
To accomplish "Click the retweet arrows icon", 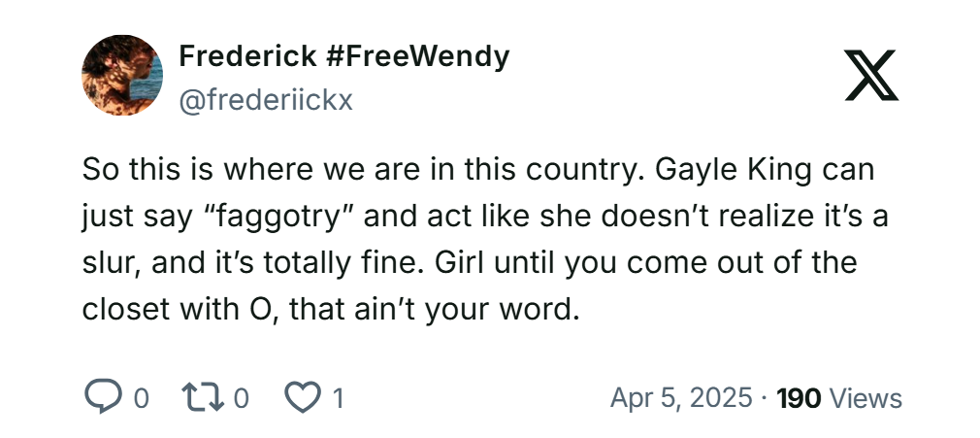I will tap(202, 397).
